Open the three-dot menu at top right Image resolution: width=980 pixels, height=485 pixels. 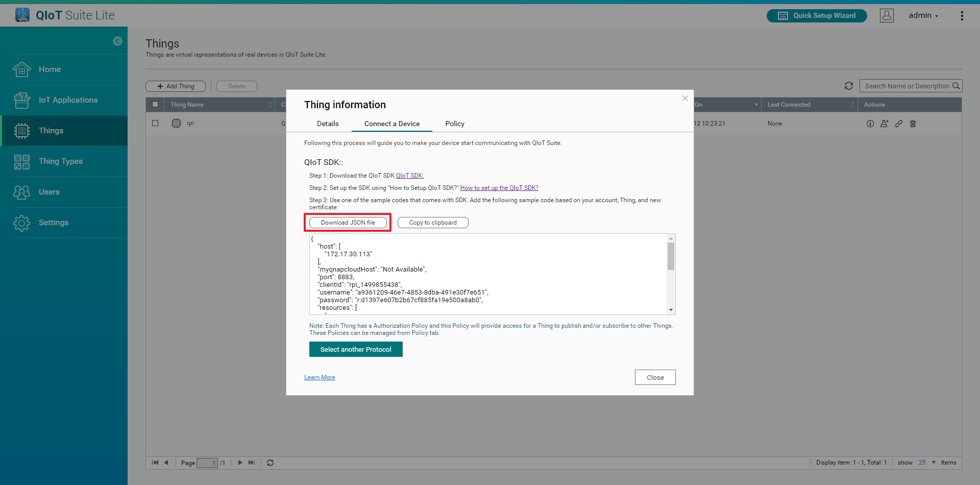click(x=962, y=16)
